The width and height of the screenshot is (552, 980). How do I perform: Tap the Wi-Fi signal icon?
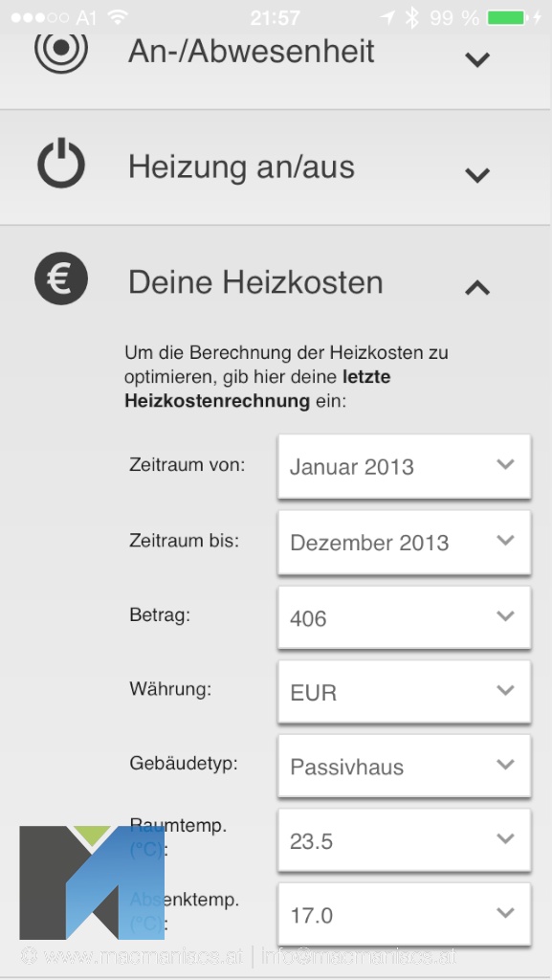pyautogui.click(x=118, y=17)
